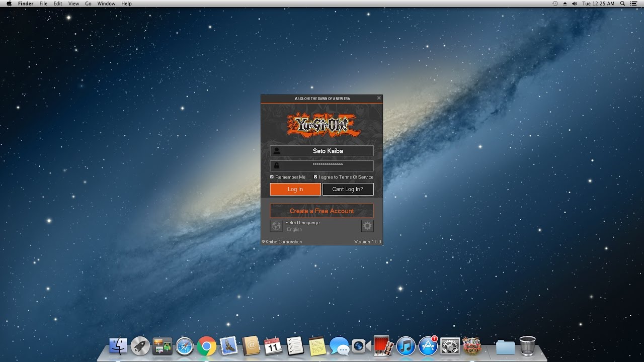Open the Go menu
Screen dimensions: 644x362
[x=88, y=4]
